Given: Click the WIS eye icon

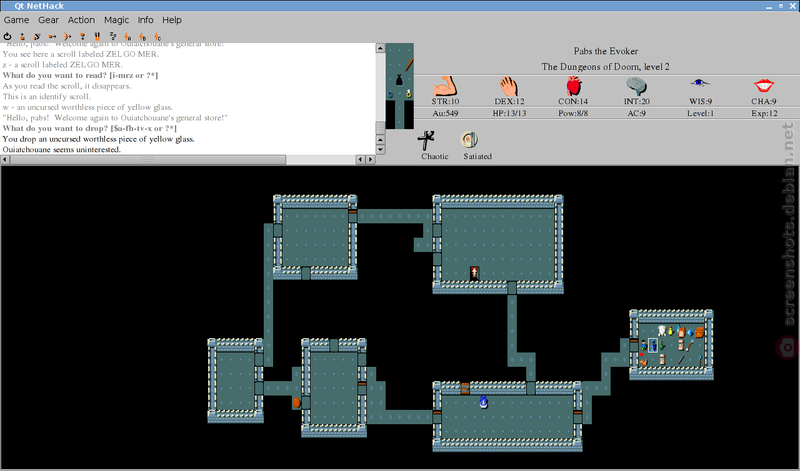Looking at the screenshot, I should pos(700,82).
